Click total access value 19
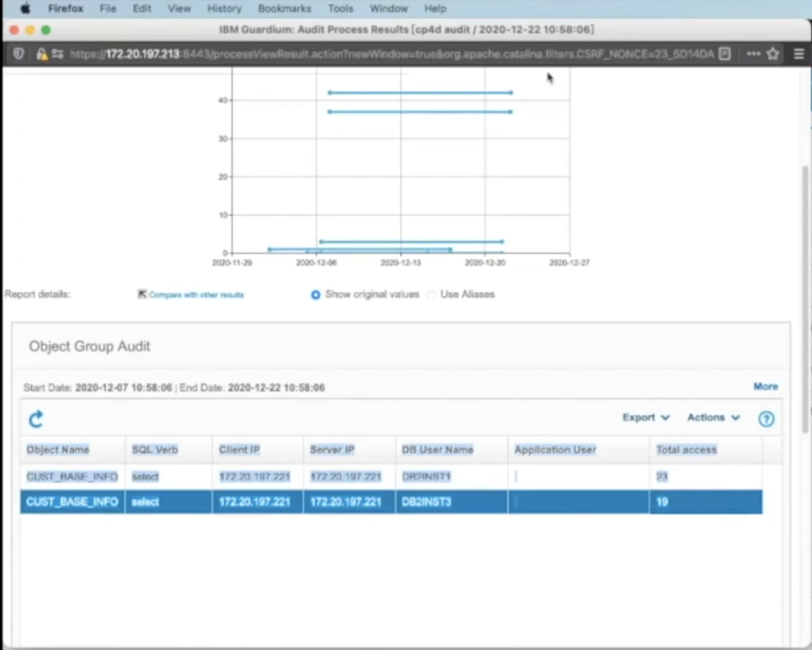Viewport: 812px width, 650px height. pos(662,502)
